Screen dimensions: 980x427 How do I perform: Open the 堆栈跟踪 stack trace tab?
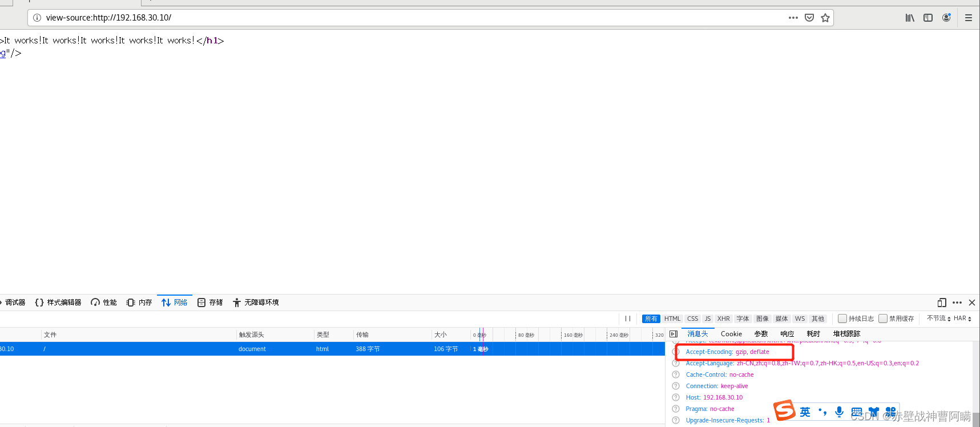pyautogui.click(x=847, y=334)
